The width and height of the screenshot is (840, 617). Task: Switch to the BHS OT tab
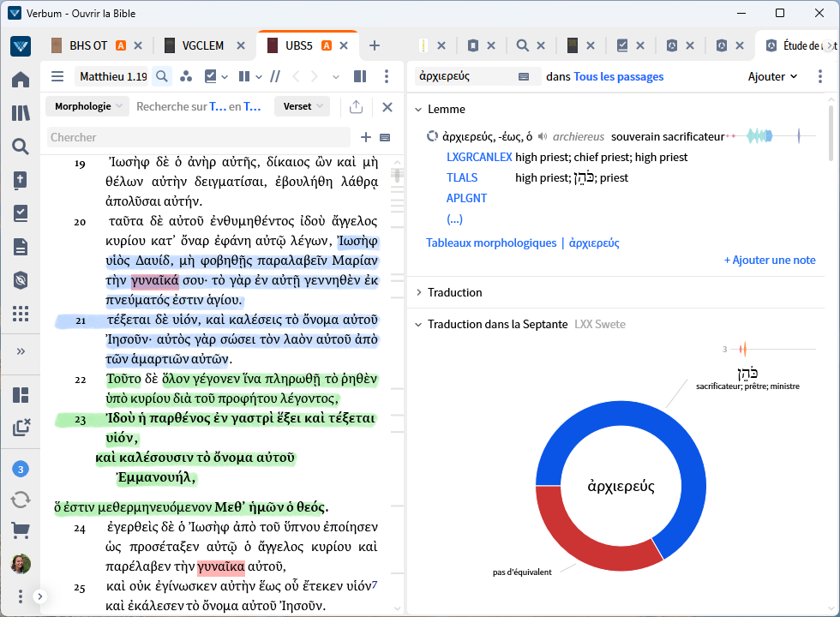pyautogui.click(x=88, y=45)
